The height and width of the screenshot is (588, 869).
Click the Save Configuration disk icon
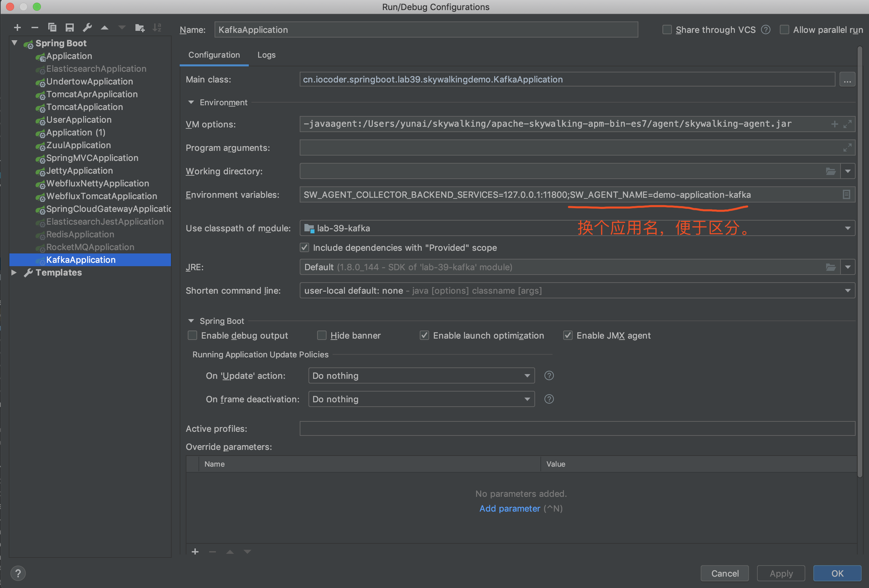(x=69, y=28)
